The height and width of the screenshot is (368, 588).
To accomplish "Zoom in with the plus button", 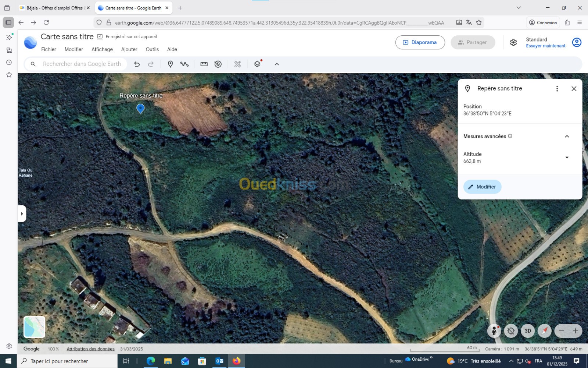I will [575, 331].
